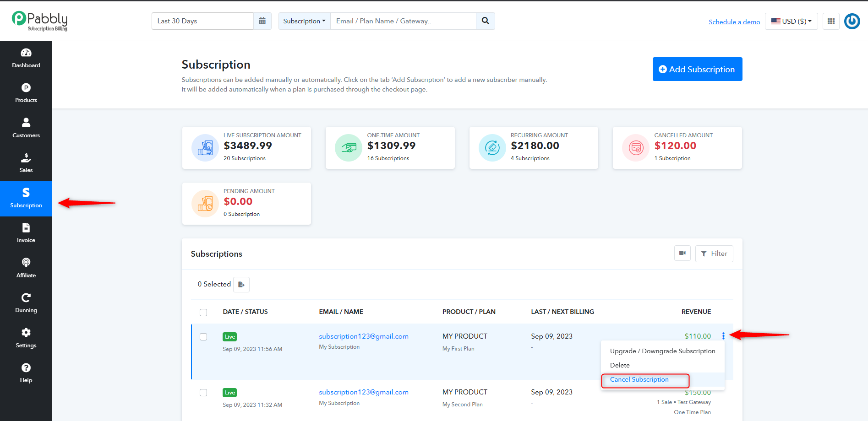Open the Affiliate sidebar section
868x421 pixels.
tap(26, 268)
